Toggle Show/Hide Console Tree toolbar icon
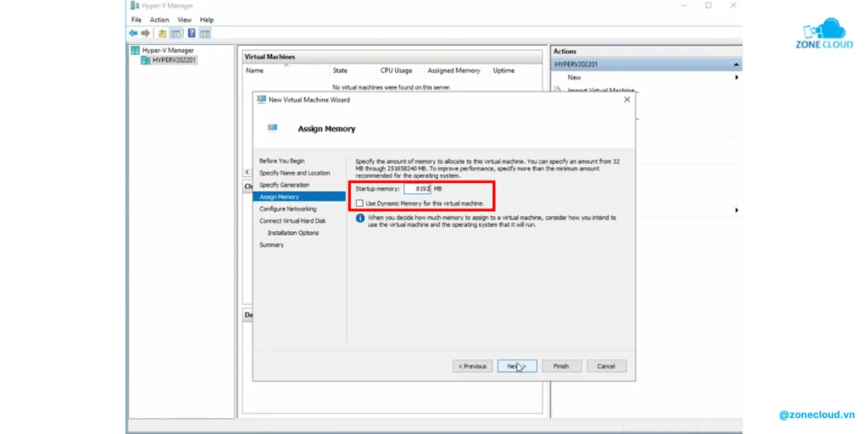This screenshot has width=868, height=434. (175, 33)
